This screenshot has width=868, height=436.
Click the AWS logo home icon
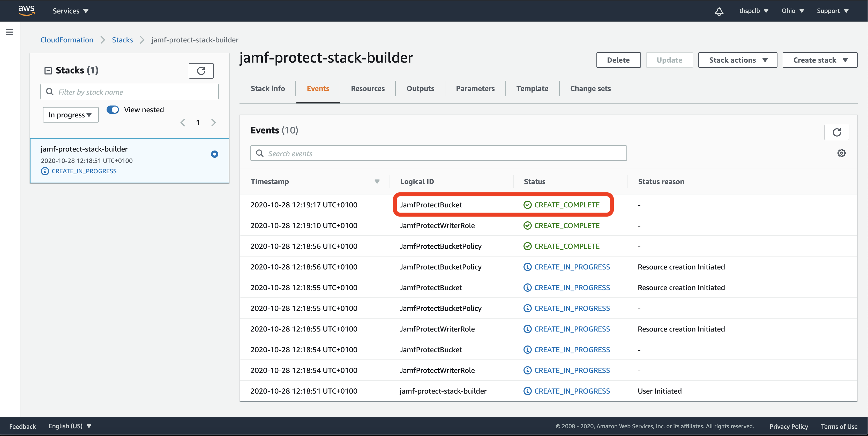[26, 10]
